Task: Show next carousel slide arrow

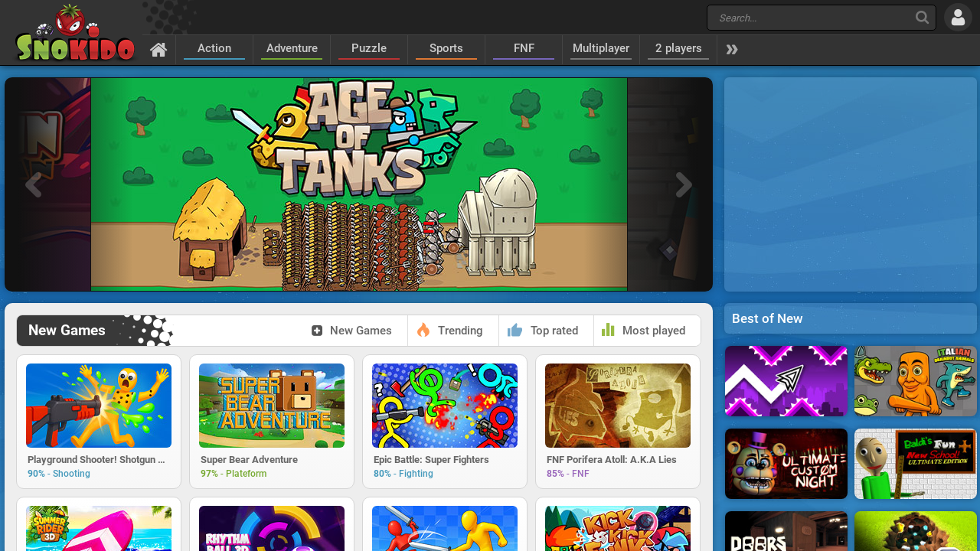Action: click(684, 184)
